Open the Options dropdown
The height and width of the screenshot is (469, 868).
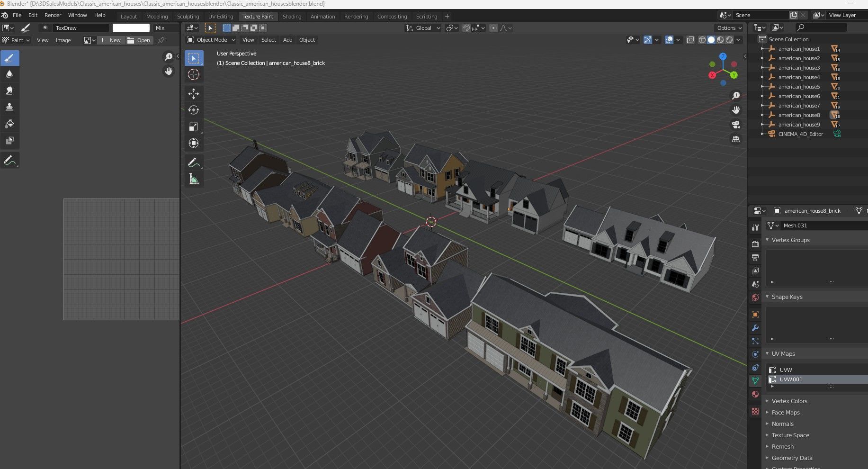[x=729, y=28]
